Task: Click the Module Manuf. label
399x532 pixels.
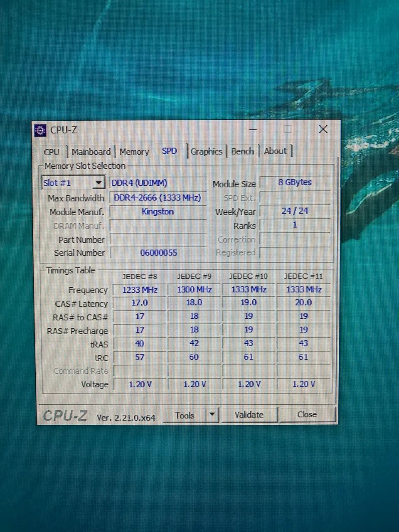Action: click(x=76, y=212)
